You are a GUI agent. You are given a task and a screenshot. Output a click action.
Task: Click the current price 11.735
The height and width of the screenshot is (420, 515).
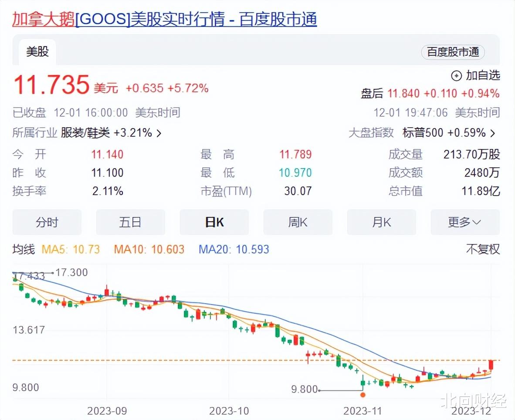[x=51, y=85]
